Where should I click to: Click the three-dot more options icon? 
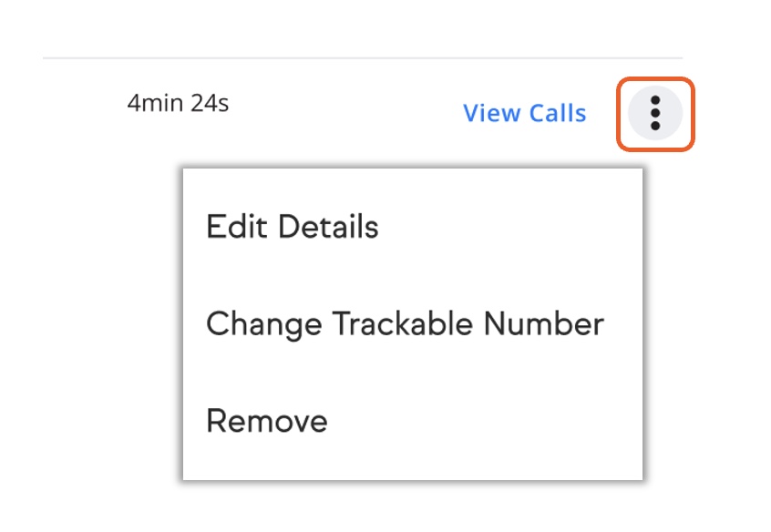(x=654, y=114)
